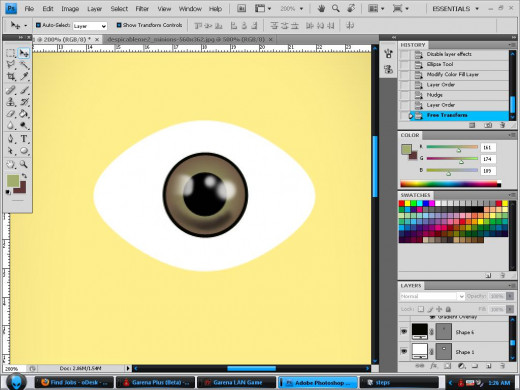Screen dimensions: 520x390
Task: Hide the Shape 6 layer
Action: [404, 332]
